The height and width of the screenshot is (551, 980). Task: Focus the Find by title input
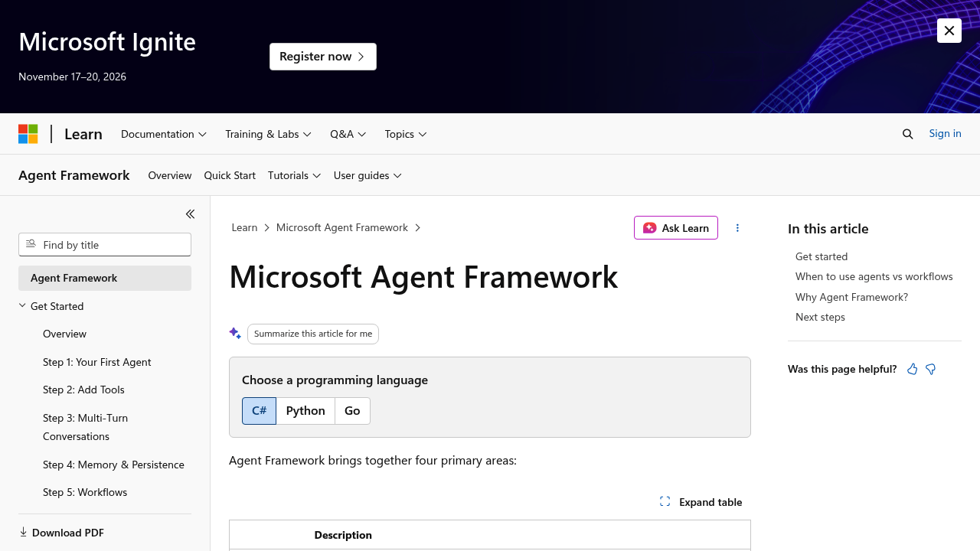pyautogui.click(x=105, y=245)
